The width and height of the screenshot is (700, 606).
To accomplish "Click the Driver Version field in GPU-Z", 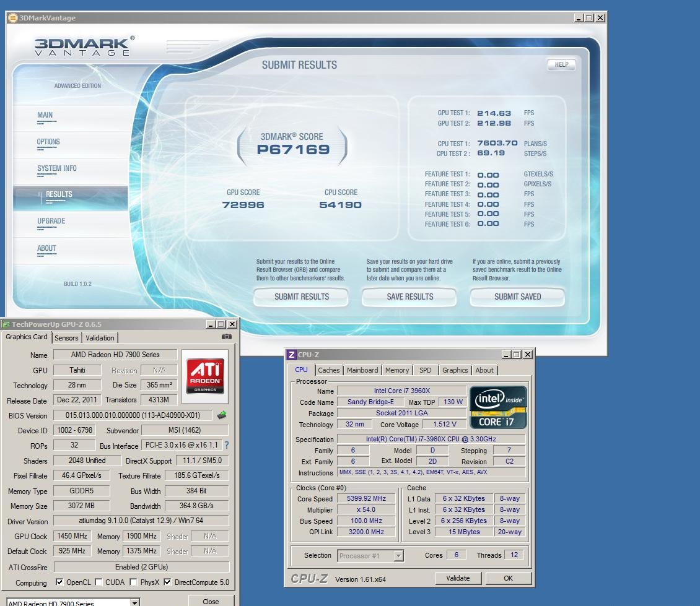I will tap(141, 521).
